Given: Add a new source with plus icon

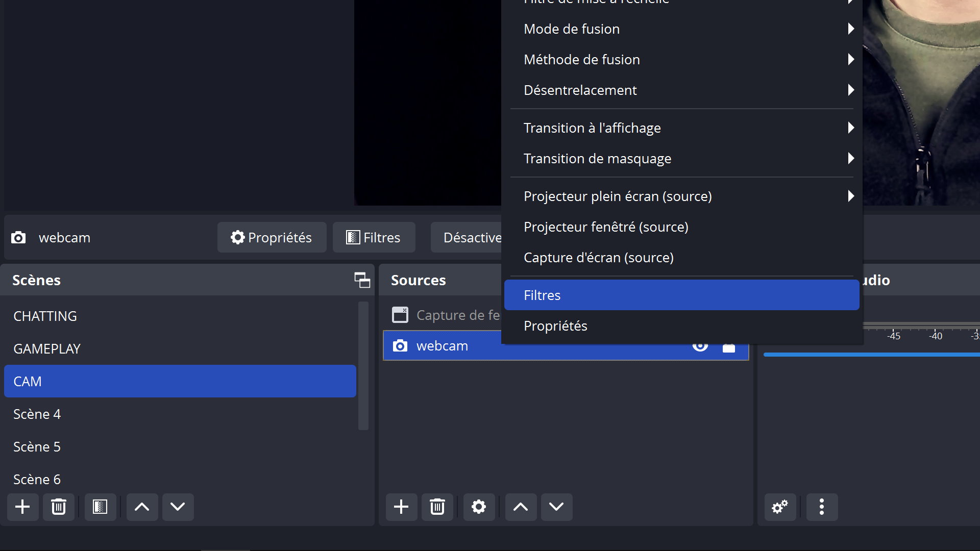Looking at the screenshot, I should tap(401, 507).
